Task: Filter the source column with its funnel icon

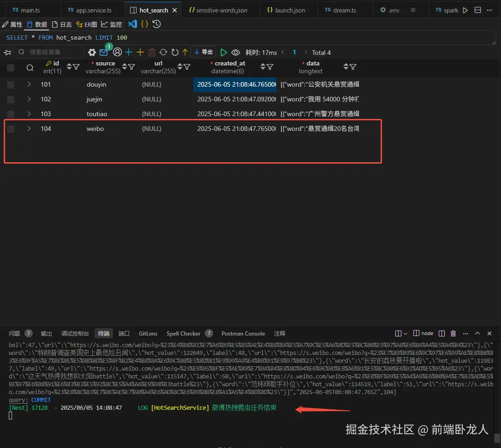Action: click(131, 67)
